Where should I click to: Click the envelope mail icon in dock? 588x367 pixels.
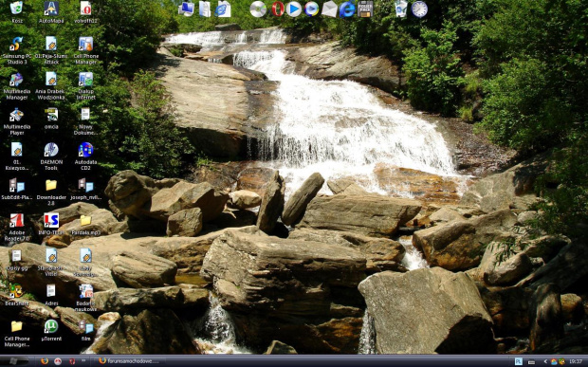[329, 9]
